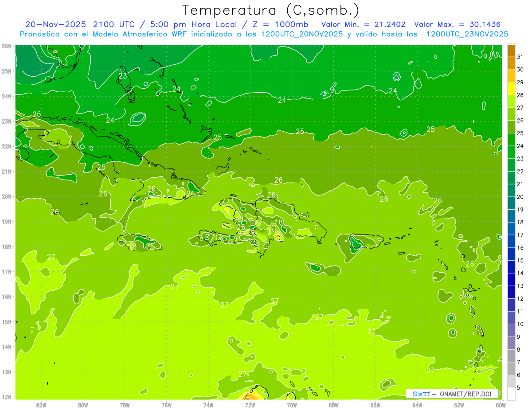
Task: Click the 16N latitude axis label
Action: pyautogui.click(x=7, y=297)
